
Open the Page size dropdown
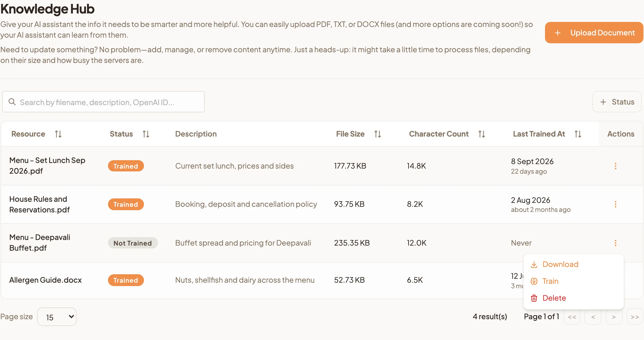[x=57, y=317]
